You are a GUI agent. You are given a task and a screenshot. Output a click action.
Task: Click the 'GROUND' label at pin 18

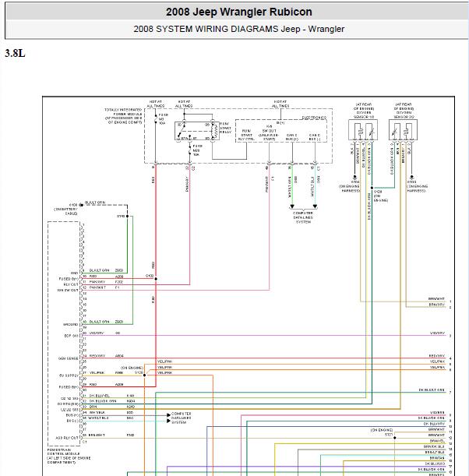tap(70, 325)
